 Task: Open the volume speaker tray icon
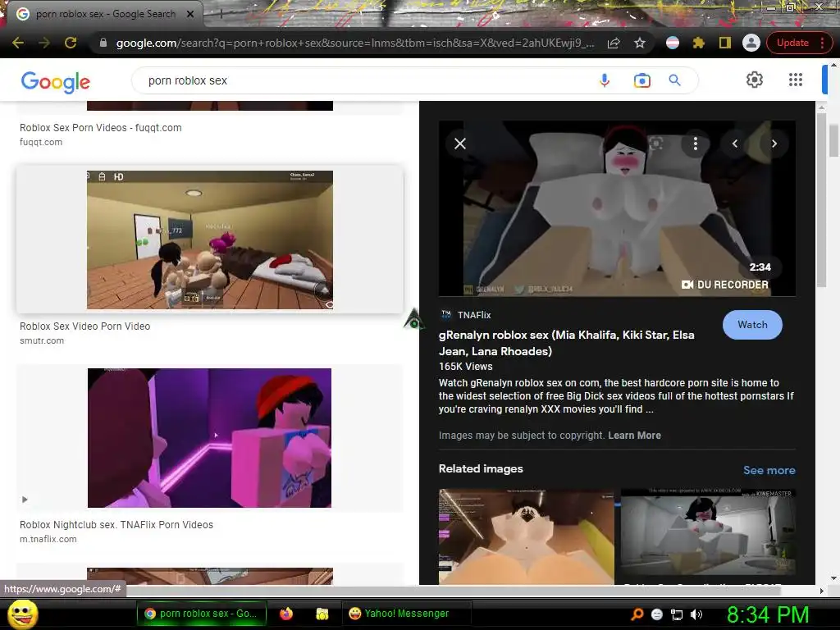click(x=696, y=614)
